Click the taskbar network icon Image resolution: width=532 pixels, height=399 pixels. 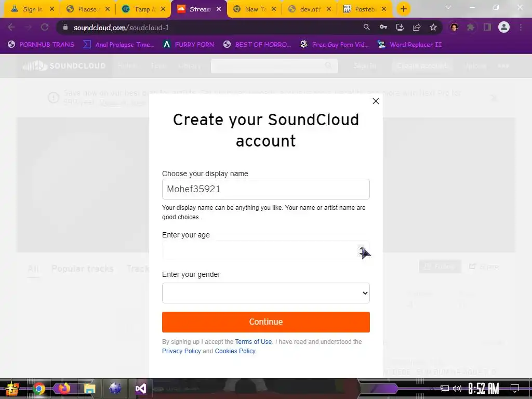point(445,389)
